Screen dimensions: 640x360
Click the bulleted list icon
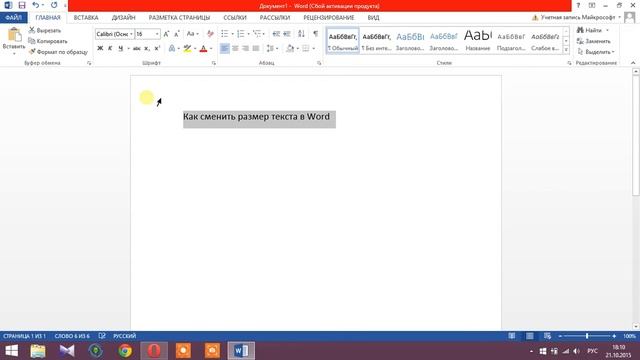(224, 34)
